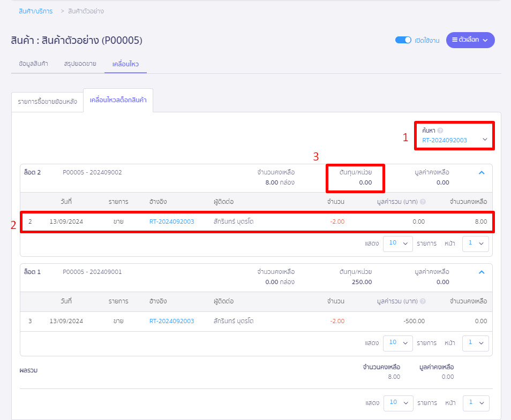Screen dimensions: 511x420
Task: Select the เคลื่อนไหวสต็อกสินค้า sub-tab
Action: click(x=118, y=101)
